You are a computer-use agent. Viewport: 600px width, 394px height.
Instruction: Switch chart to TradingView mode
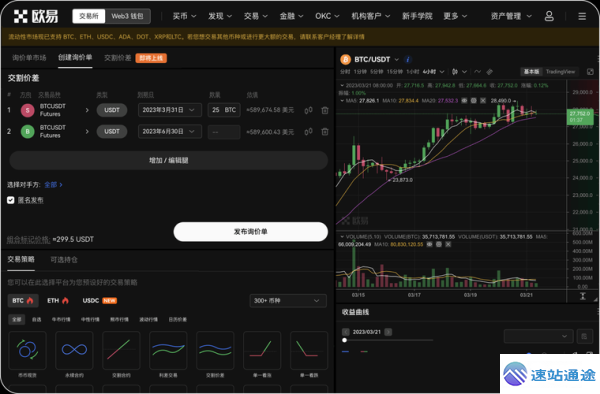pyautogui.click(x=561, y=72)
